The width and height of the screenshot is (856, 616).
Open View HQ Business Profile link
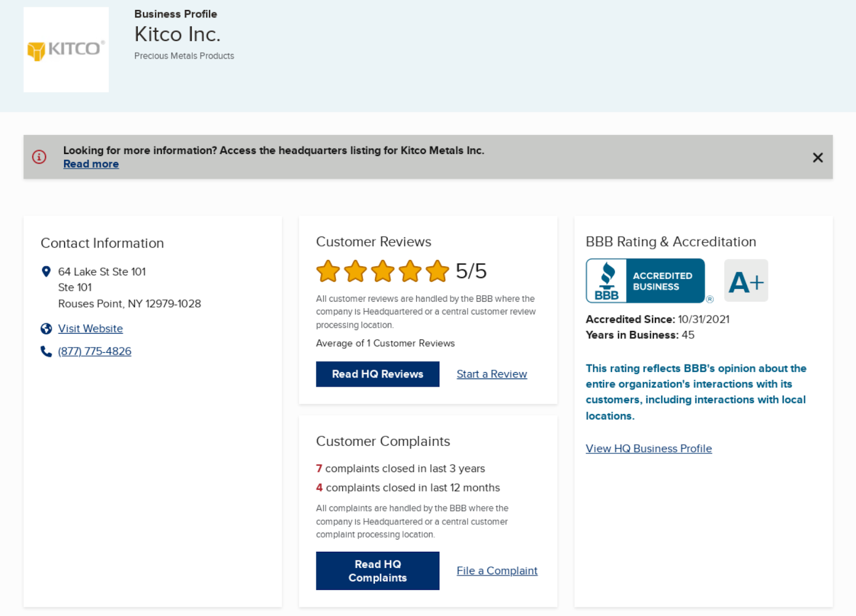[648, 449]
